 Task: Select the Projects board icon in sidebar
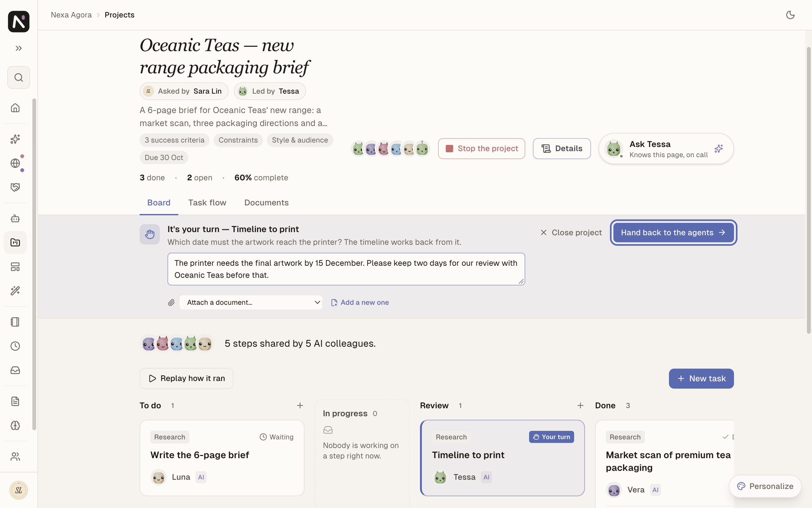click(15, 243)
